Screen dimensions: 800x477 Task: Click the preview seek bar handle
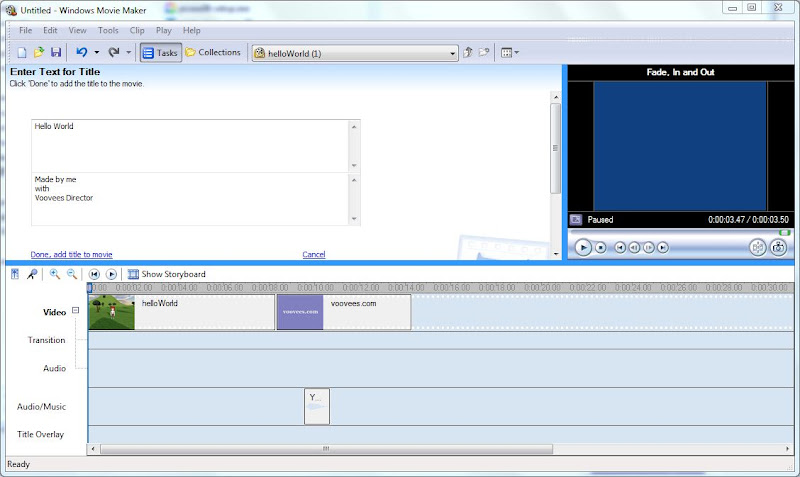784,233
